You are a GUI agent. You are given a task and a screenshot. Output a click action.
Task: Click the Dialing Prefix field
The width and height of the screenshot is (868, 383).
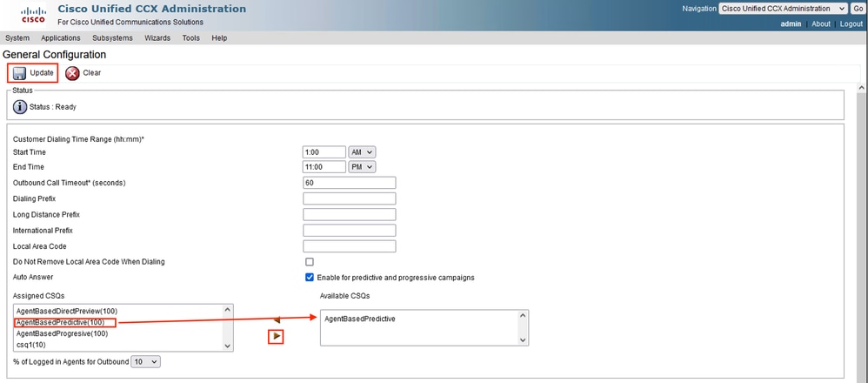coord(350,198)
